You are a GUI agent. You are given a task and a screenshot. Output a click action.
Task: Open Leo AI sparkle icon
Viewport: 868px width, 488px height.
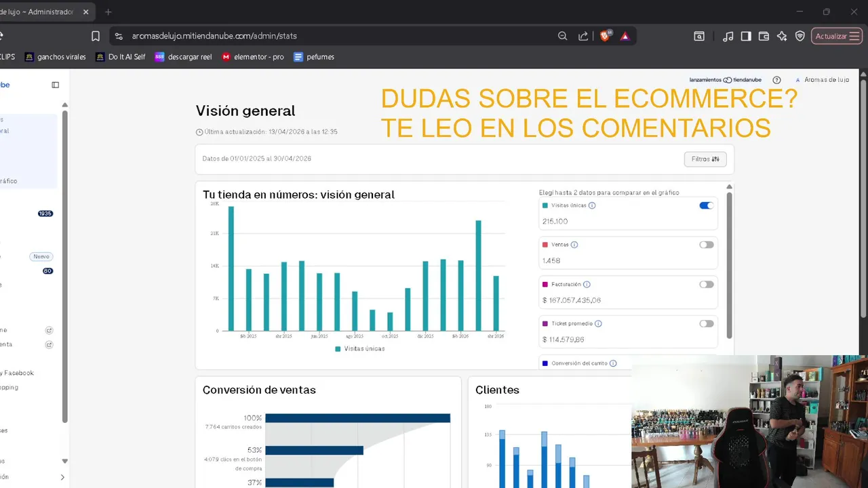coord(782,36)
